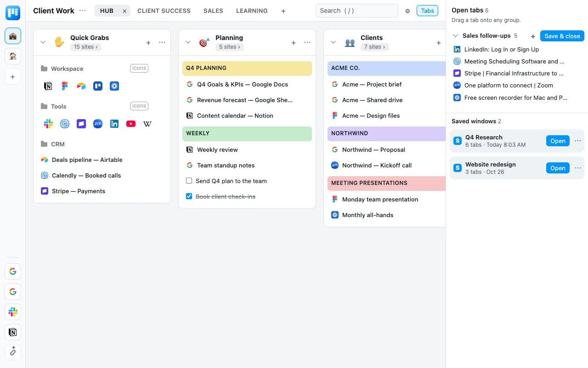This screenshot has width=588, height=368.
Task: Click the Q4 PLANNING yellow section header
Action: (247, 68)
